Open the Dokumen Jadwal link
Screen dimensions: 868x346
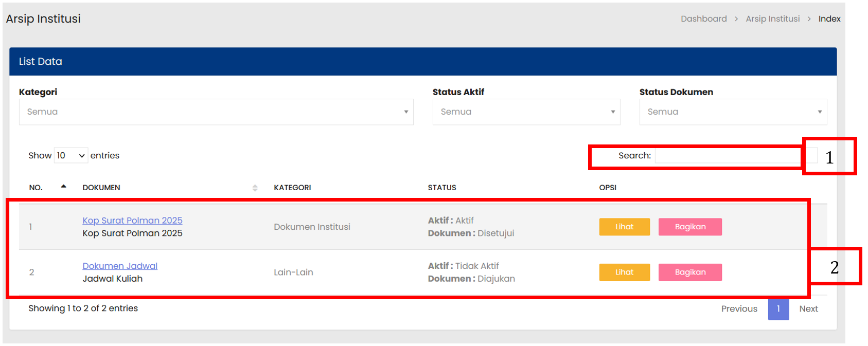click(120, 266)
